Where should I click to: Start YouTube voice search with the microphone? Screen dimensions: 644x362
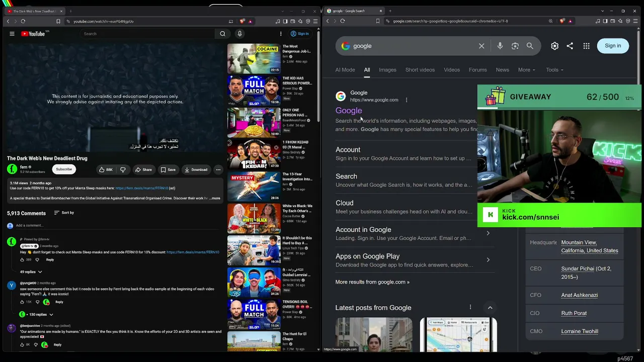[x=239, y=34]
